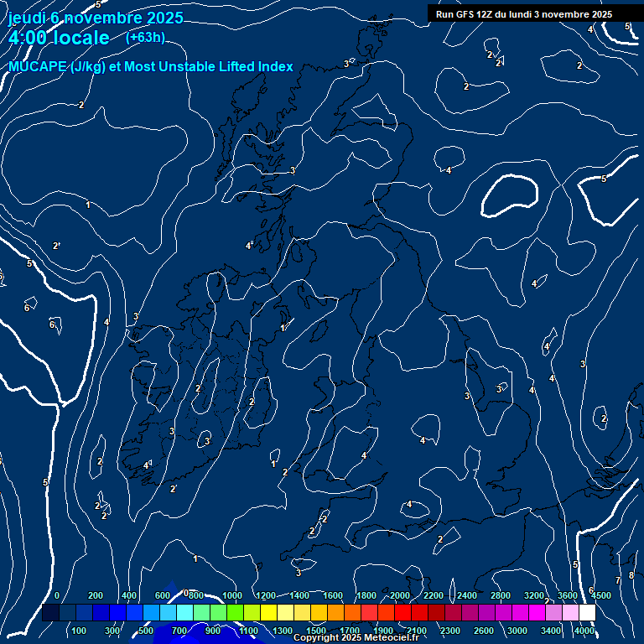644x644 pixels.
Task: Click legend label '400'
Action: [129, 595]
